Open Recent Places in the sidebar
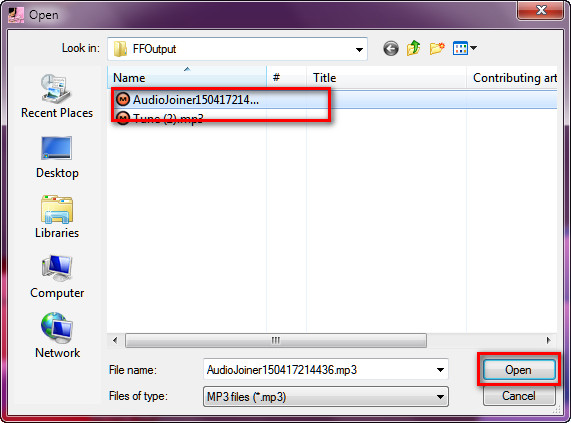This screenshot has height=423, width=571. point(57,96)
